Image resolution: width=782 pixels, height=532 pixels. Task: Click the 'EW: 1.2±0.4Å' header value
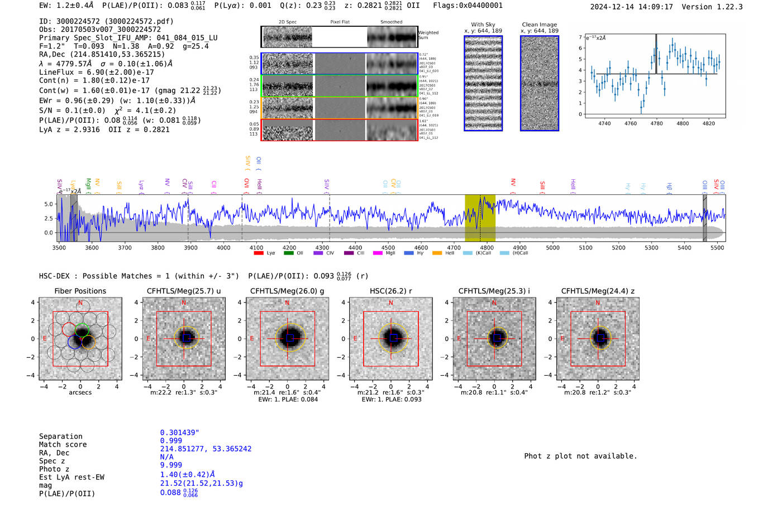(66, 6)
